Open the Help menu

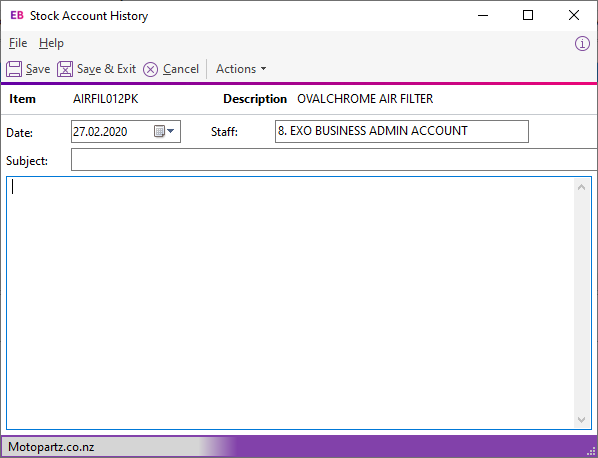51,43
